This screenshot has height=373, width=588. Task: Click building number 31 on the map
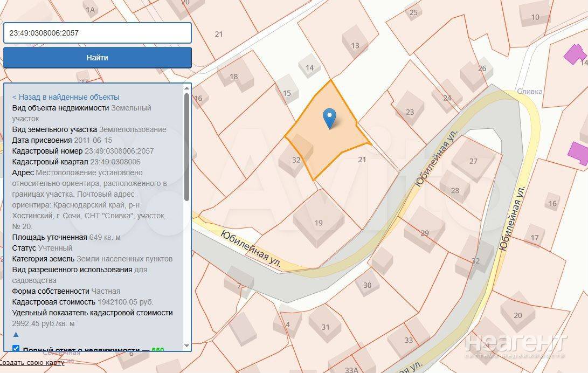[x=325, y=327]
